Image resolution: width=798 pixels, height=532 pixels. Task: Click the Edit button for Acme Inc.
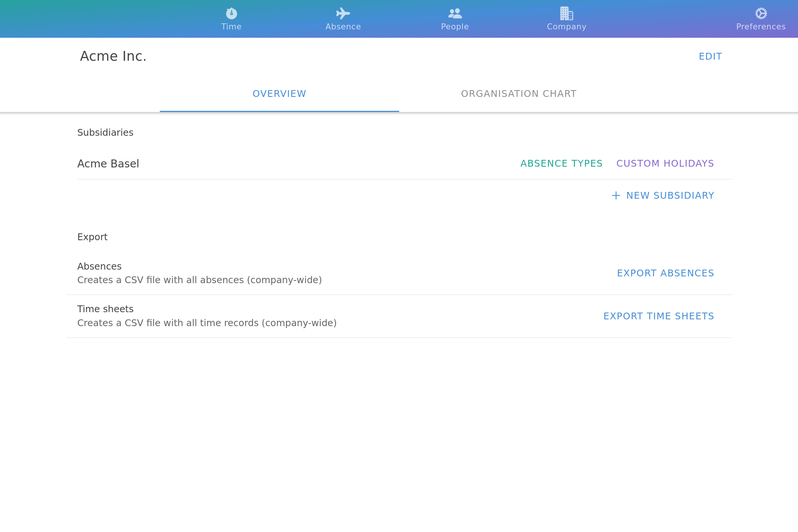[710, 57]
